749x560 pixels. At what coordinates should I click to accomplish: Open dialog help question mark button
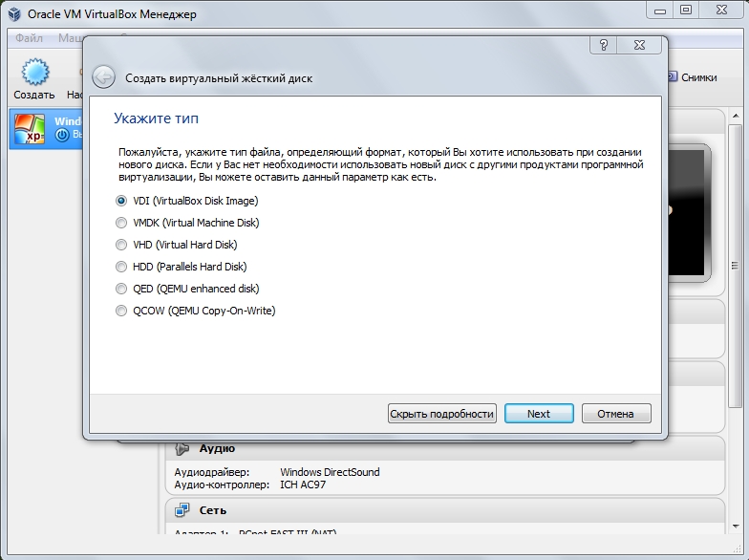pos(604,46)
